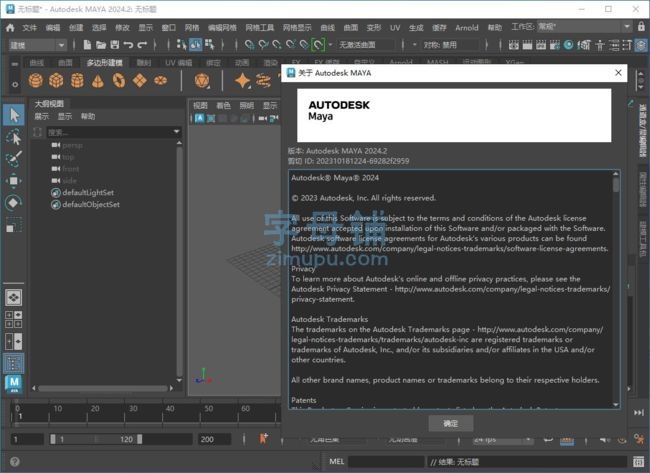The image size is (650, 473).
Task: Select the component selection mode icon
Action: [x=209, y=44]
